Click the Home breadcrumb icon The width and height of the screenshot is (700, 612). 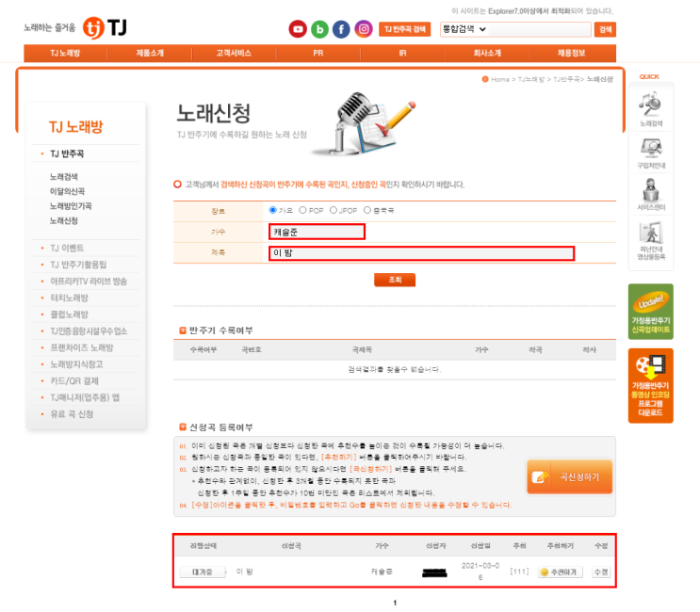(485, 79)
